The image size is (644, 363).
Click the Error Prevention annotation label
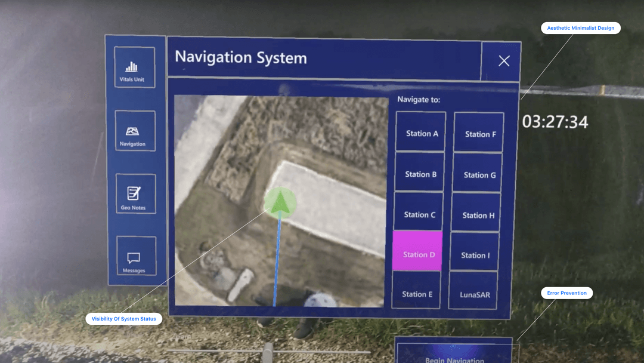(567, 293)
